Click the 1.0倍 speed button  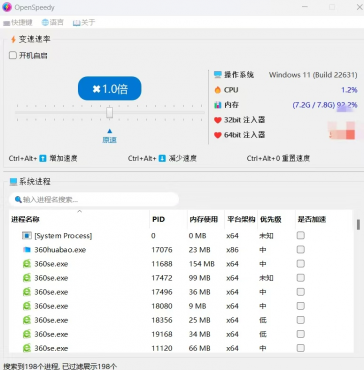[110, 89]
